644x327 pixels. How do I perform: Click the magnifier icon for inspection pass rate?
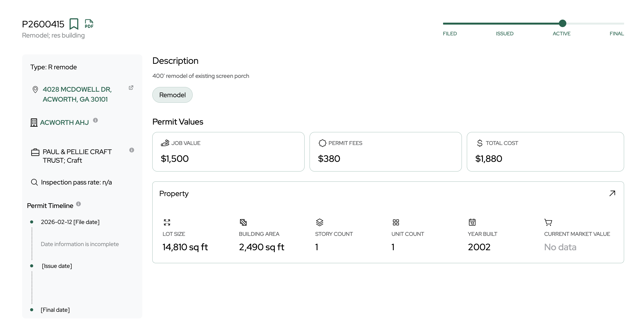coord(34,182)
